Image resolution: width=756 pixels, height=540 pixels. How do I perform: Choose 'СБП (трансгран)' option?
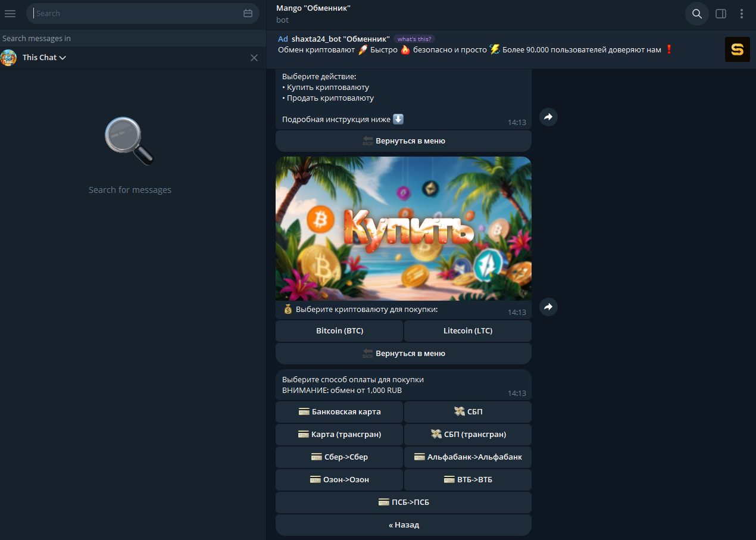468,435
